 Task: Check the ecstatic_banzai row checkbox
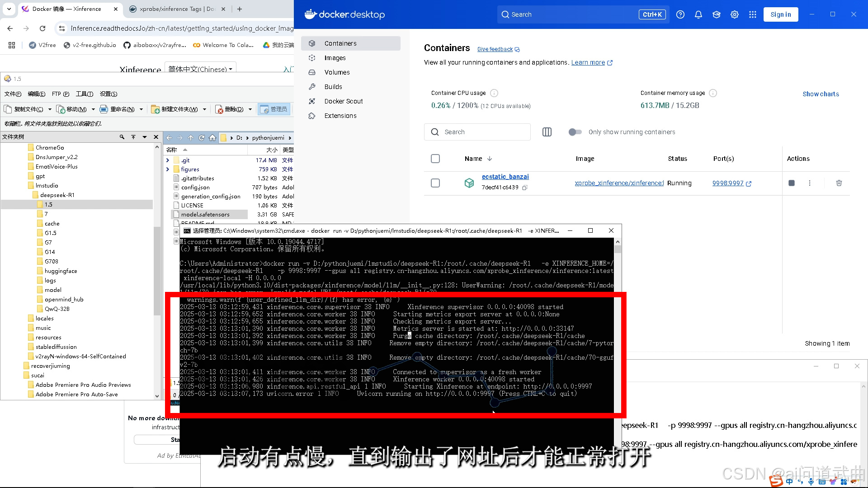pyautogui.click(x=435, y=183)
